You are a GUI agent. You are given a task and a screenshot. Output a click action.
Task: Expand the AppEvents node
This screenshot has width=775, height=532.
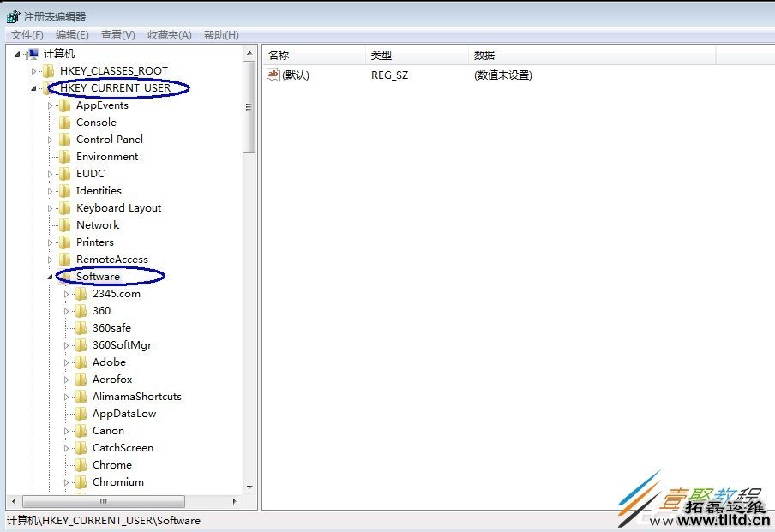click(50, 105)
